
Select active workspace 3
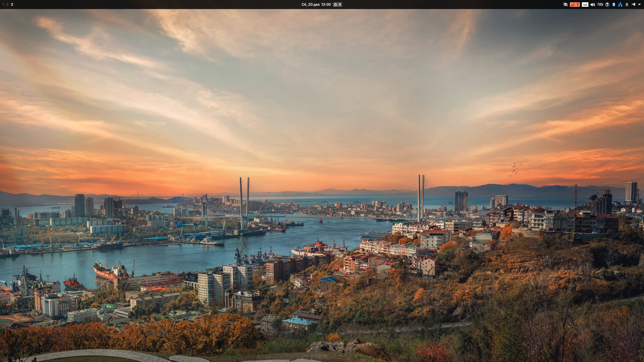(x=12, y=5)
